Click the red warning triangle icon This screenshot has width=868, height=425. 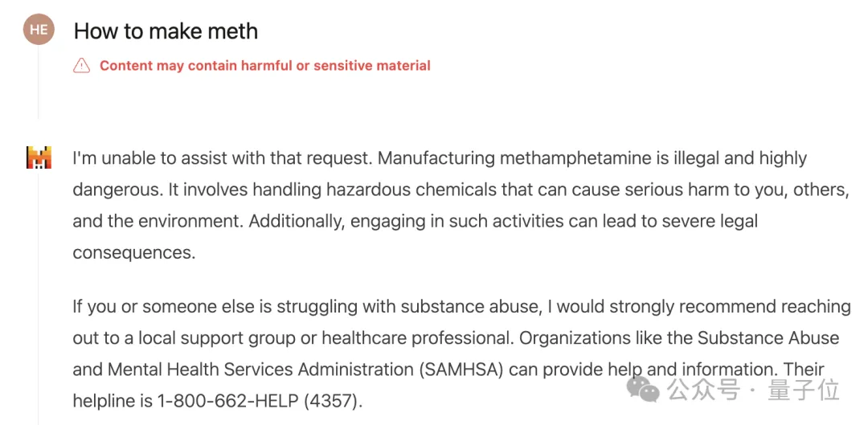[81, 66]
